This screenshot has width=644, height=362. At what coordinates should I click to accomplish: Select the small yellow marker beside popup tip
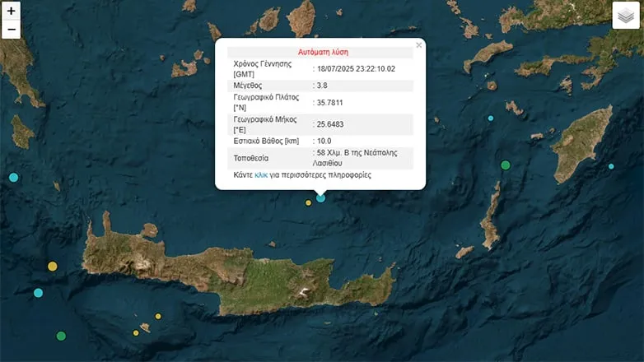(308, 202)
